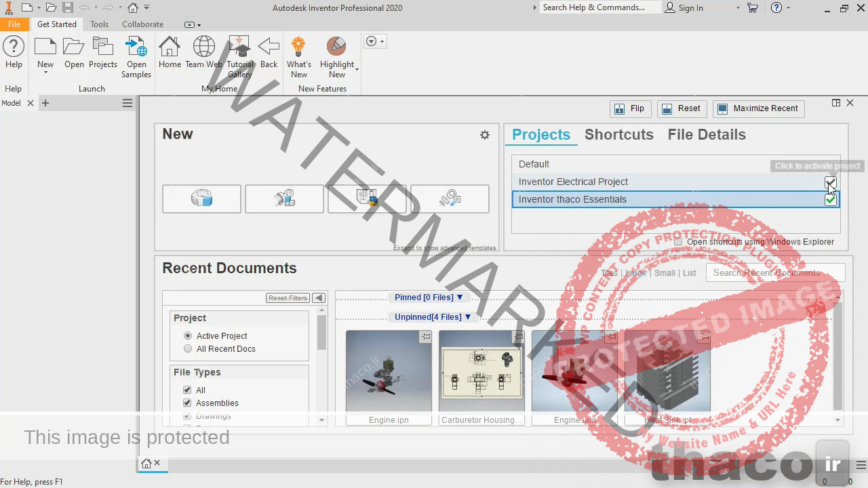
Task: Open Team Web from the ribbon
Action: [203, 53]
